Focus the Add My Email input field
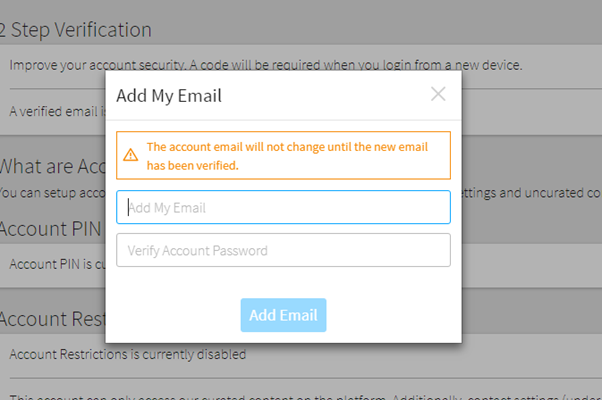 point(283,208)
